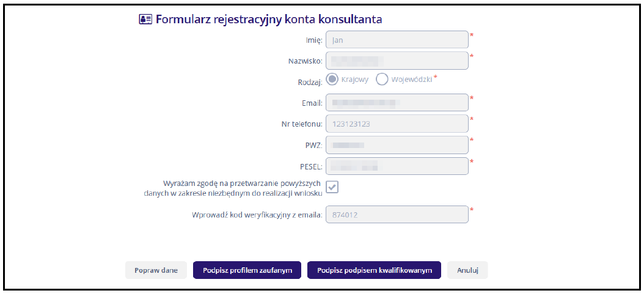Image resolution: width=644 pixels, height=293 pixels.
Task: Click the Imię field containing Jan
Action: point(397,40)
